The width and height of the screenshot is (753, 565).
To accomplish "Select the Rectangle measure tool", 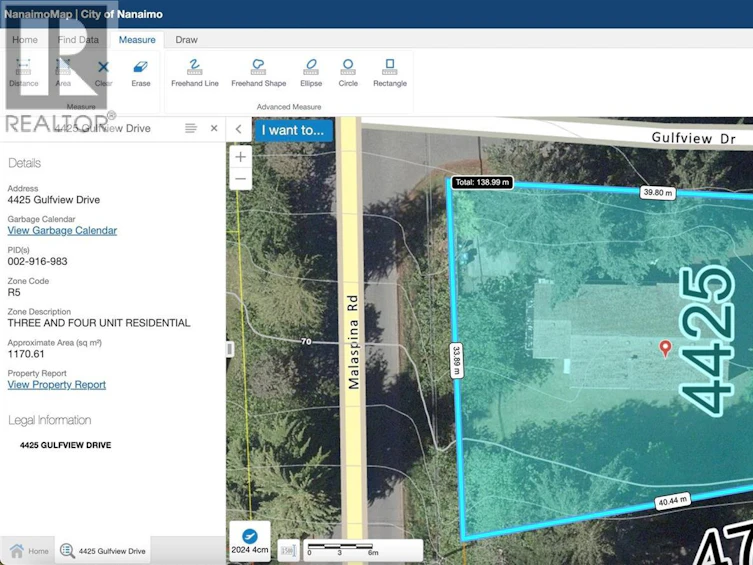I will 389,73.
